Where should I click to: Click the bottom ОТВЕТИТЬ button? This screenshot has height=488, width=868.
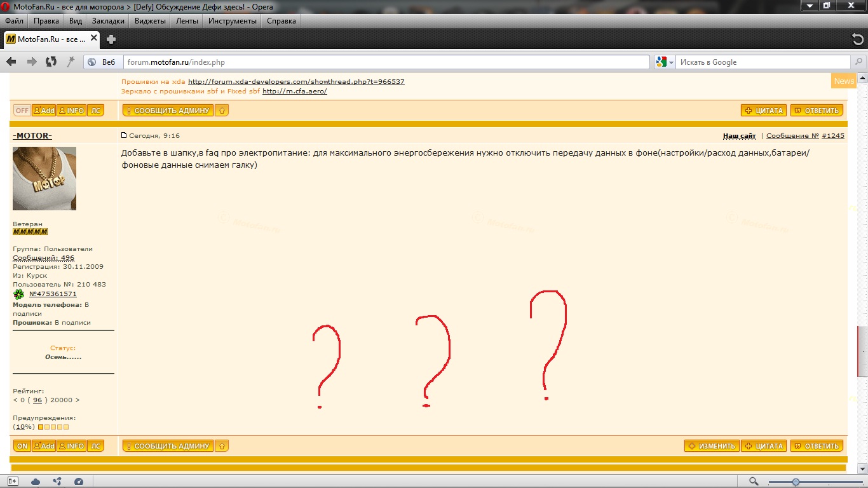pos(817,445)
